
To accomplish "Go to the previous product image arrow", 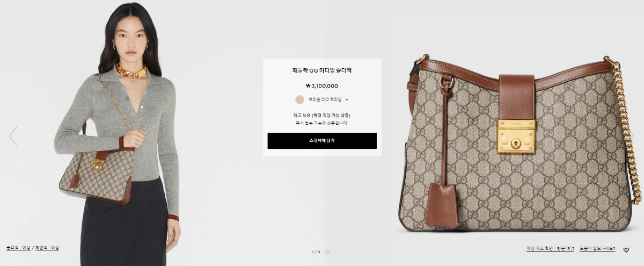I will pos(13,136).
